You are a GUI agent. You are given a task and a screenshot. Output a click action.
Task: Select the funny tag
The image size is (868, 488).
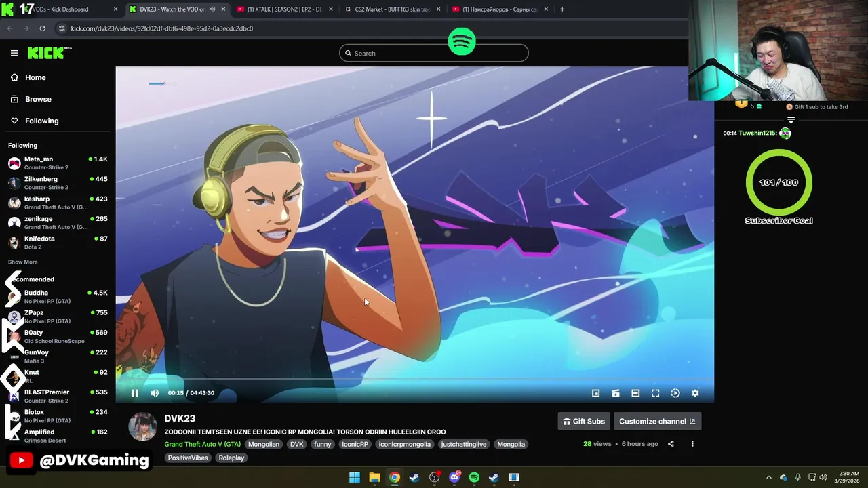(323, 444)
